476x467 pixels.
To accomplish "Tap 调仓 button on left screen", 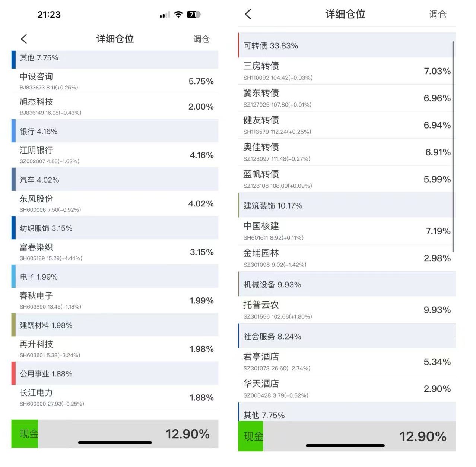I will pyautogui.click(x=201, y=39).
